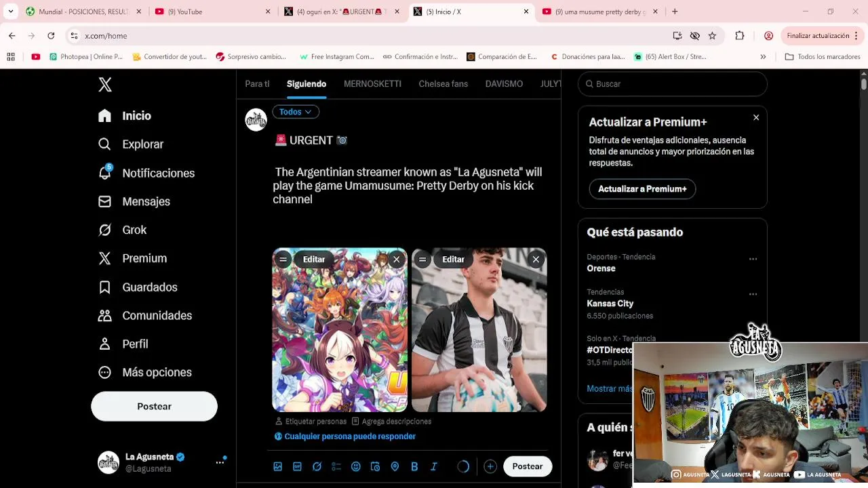The width and height of the screenshot is (868, 488).
Task: Edit the soccer jersey photo
Action: coord(454,260)
